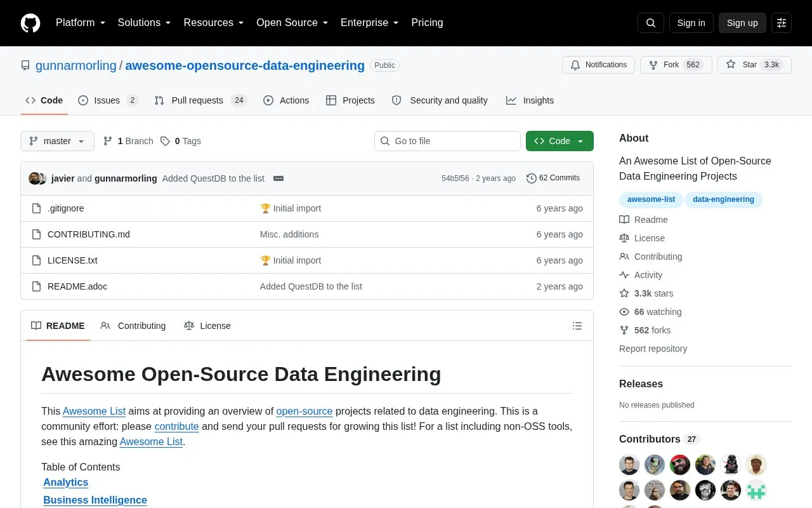Switch to the Issues tab

[108, 100]
